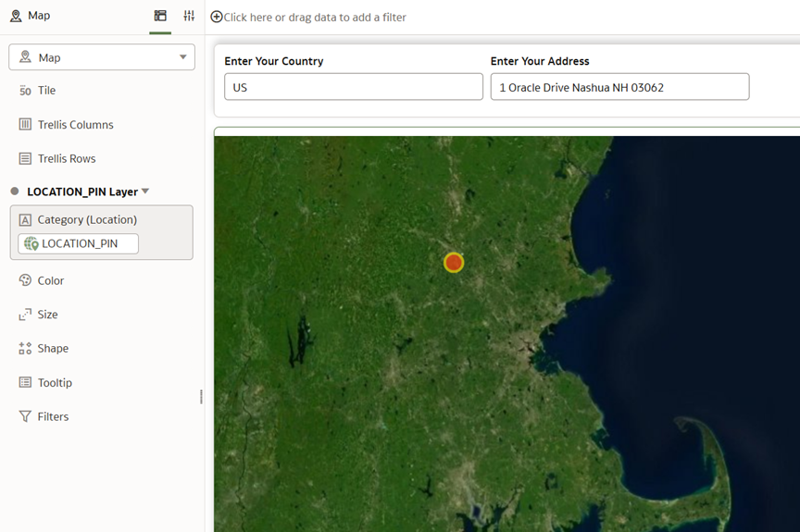Click the Tile section icon
The image size is (800, 532).
[25, 90]
